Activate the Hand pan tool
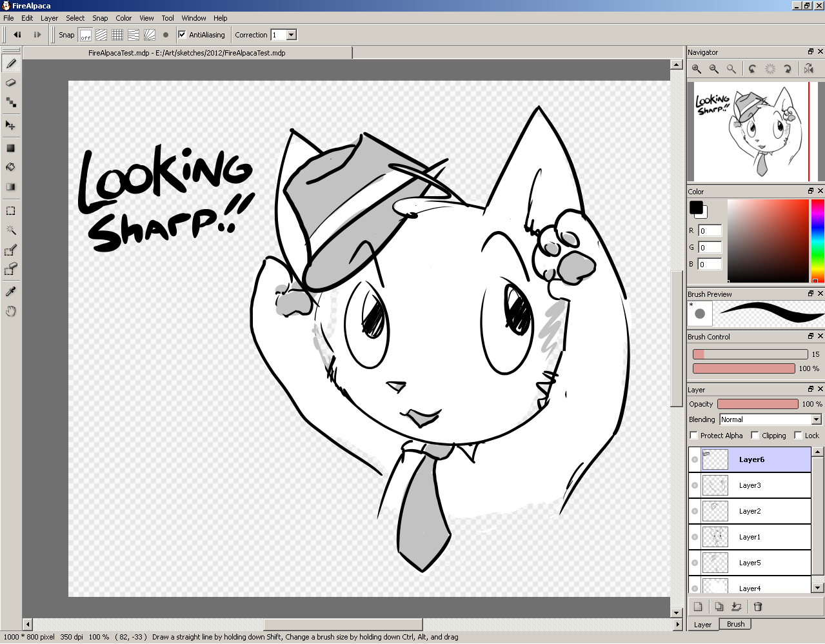Screen dimensions: 825x644 (11, 312)
